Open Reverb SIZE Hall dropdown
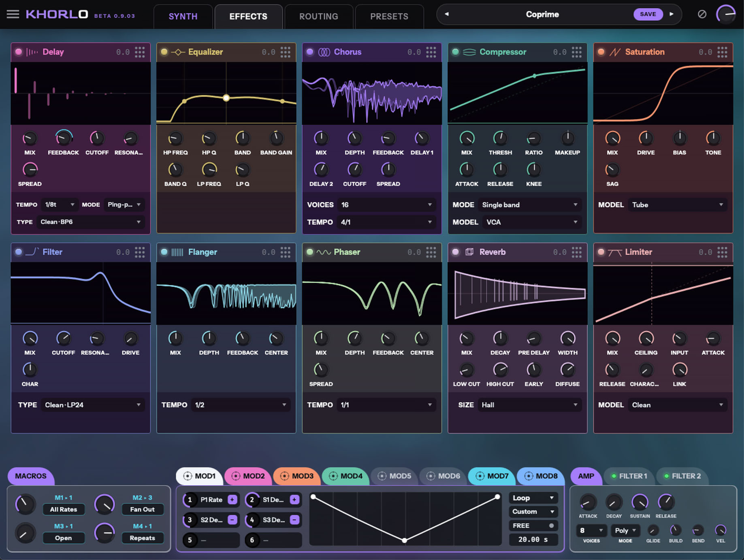Screen dimensions: 744x560 coord(529,405)
